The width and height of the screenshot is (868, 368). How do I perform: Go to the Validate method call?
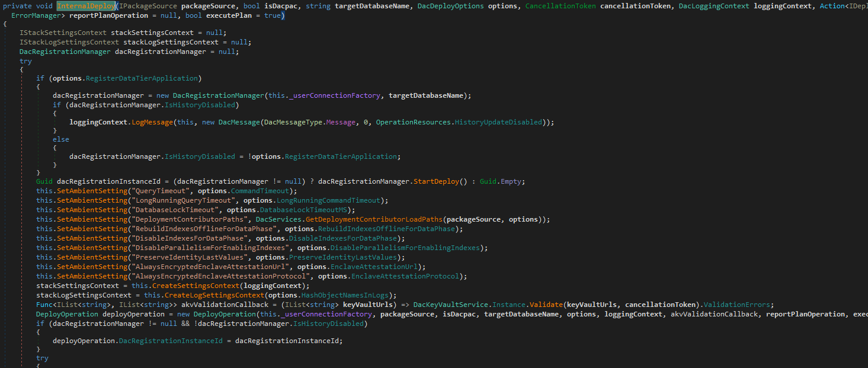[546, 305]
